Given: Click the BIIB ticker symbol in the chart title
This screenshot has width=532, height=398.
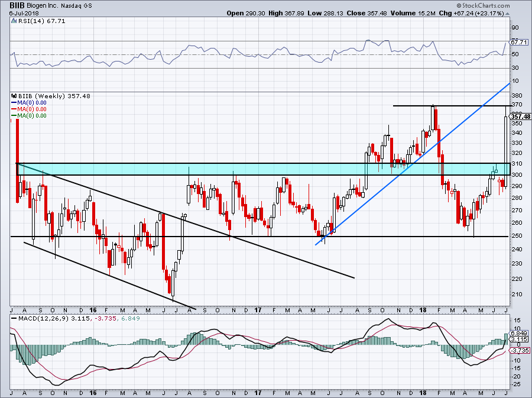Looking at the screenshot, I should [x=17, y=5].
